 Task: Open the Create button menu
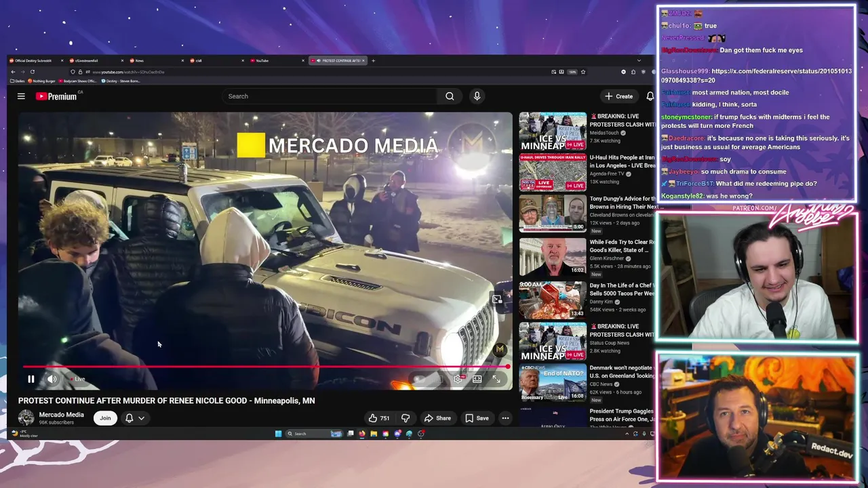(x=619, y=96)
